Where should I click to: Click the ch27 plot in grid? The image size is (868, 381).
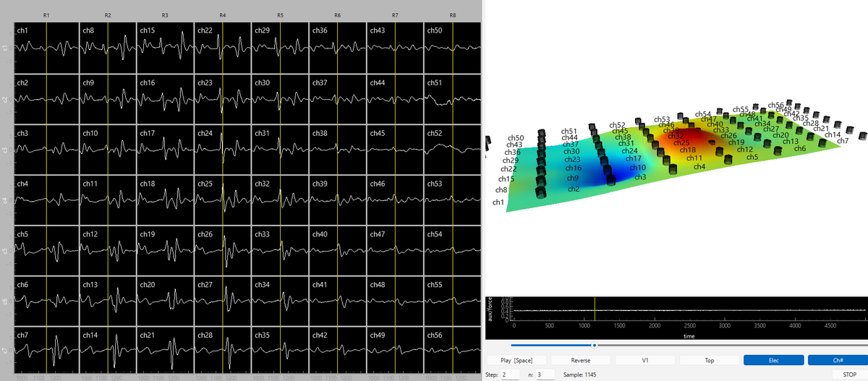point(223,301)
